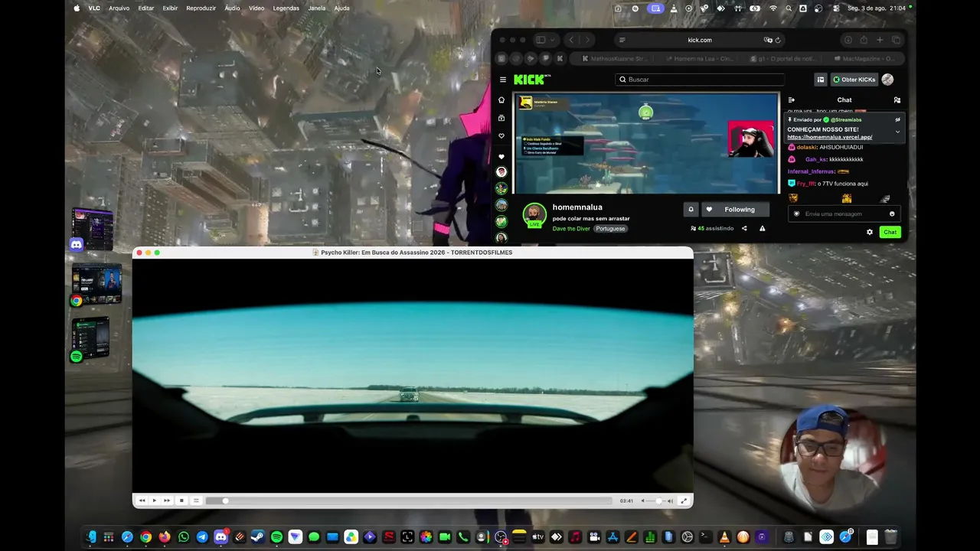This screenshot has width=980, height=551.
Task: Click the kick.com address bar
Action: click(x=699, y=40)
